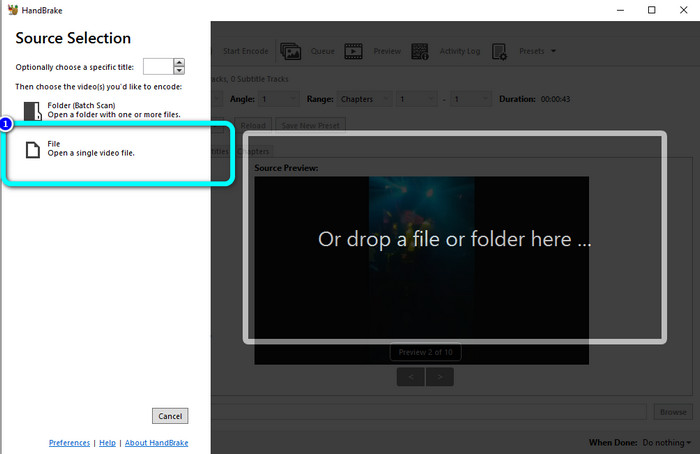Open the Angle dropdown
Viewport: 700px width, 454px height.
coord(279,99)
